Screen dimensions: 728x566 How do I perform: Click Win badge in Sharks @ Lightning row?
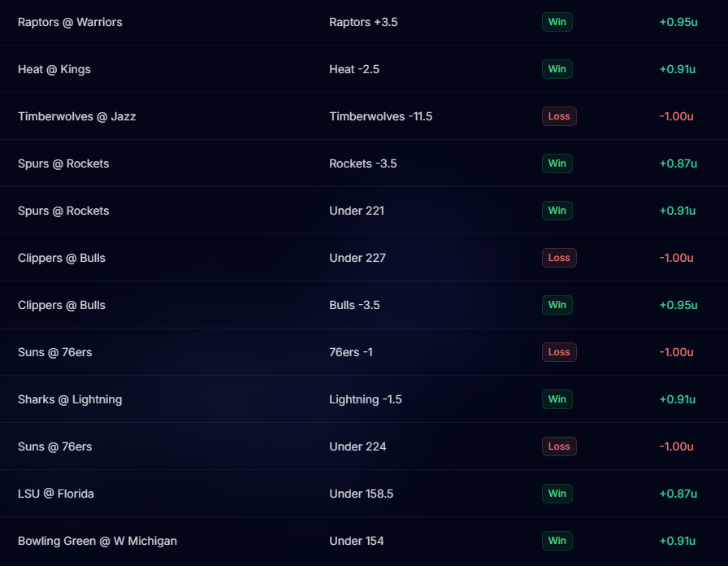click(x=557, y=399)
